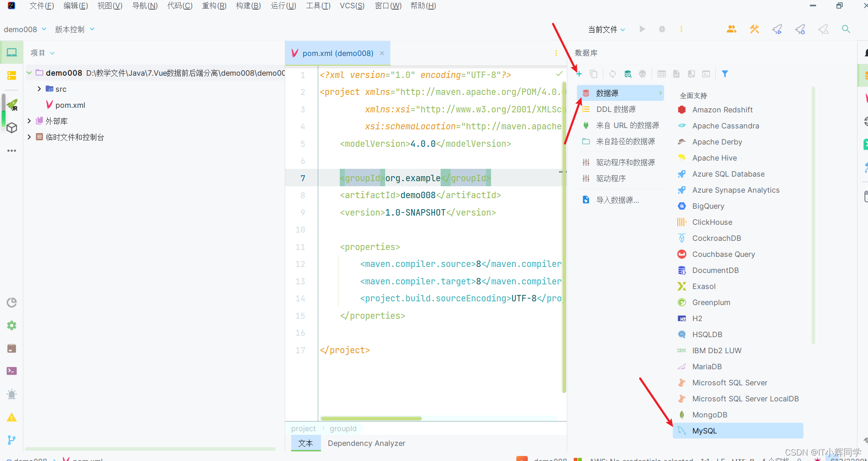Select Microsoft SQL Server data source
868x461 pixels.
point(738,383)
